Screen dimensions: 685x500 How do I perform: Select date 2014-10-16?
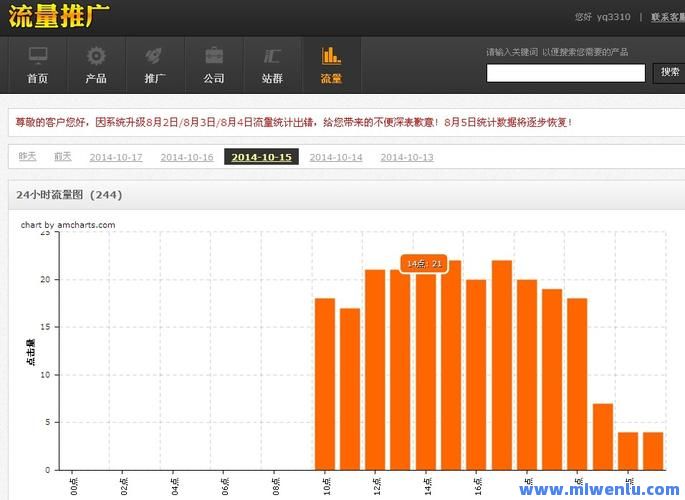pyautogui.click(x=187, y=157)
